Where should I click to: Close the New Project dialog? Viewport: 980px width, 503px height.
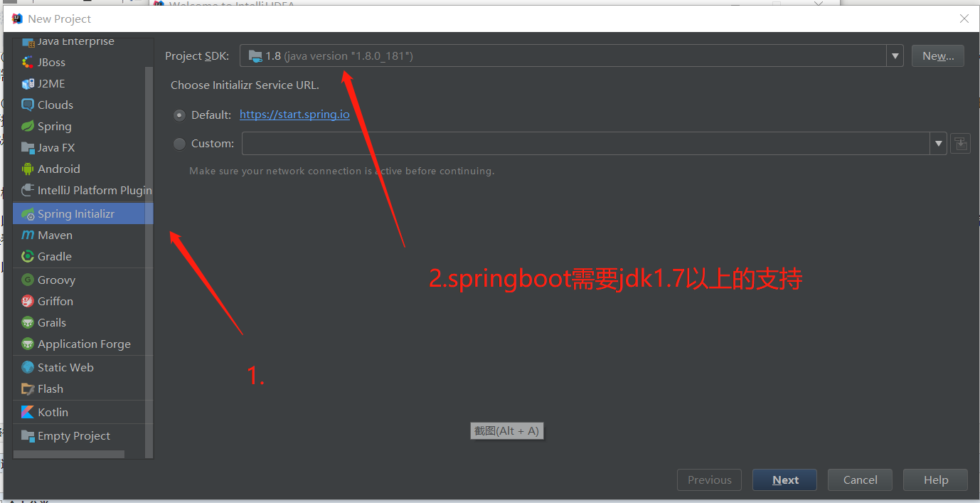964,18
